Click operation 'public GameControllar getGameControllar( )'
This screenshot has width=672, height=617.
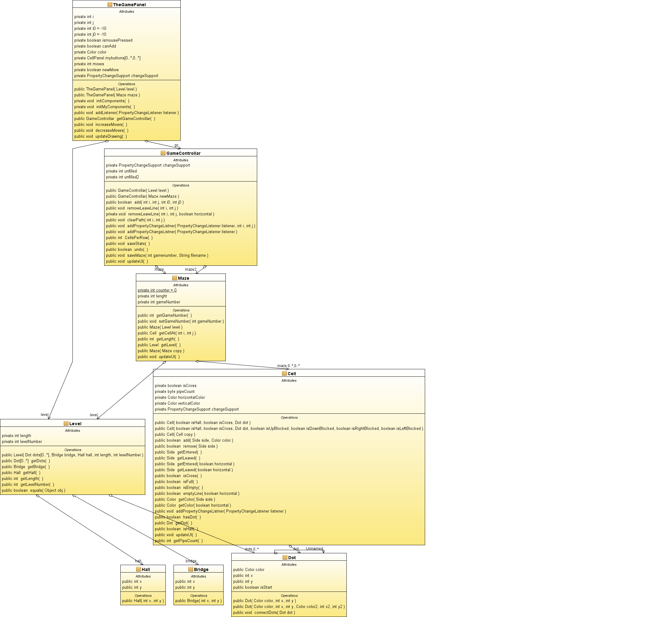pyautogui.click(x=114, y=119)
